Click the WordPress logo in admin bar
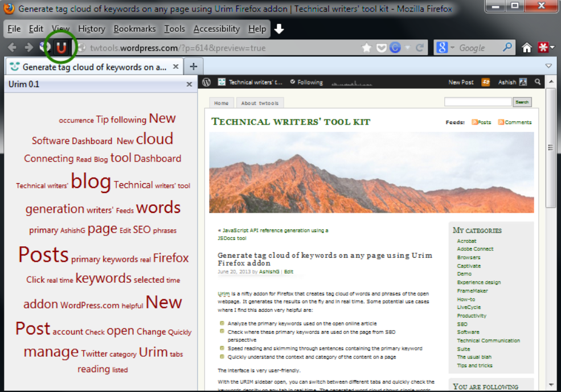 pyautogui.click(x=206, y=82)
